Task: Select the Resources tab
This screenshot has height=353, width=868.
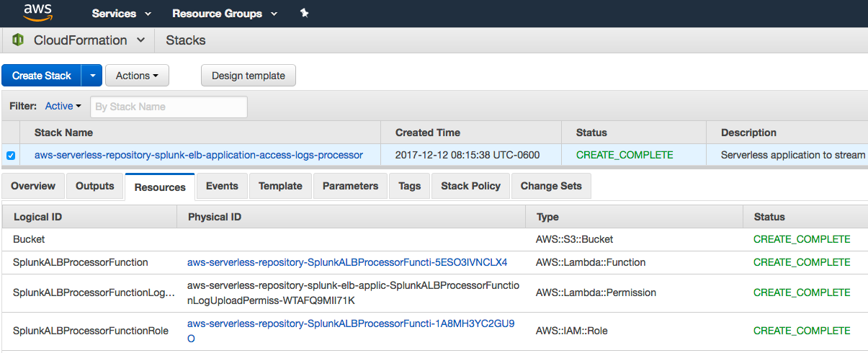Action: click(x=160, y=187)
